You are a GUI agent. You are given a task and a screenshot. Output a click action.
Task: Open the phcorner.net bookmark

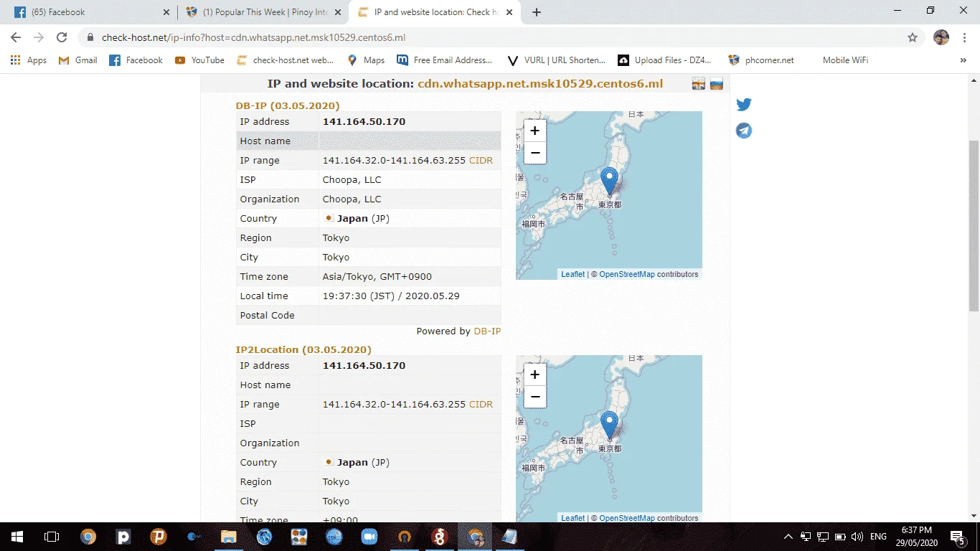[x=761, y=60]
